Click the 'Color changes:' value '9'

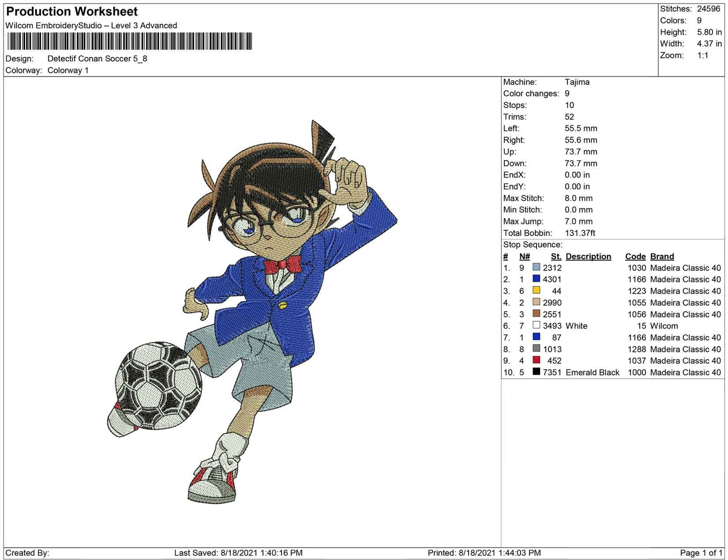pos(567,94)
